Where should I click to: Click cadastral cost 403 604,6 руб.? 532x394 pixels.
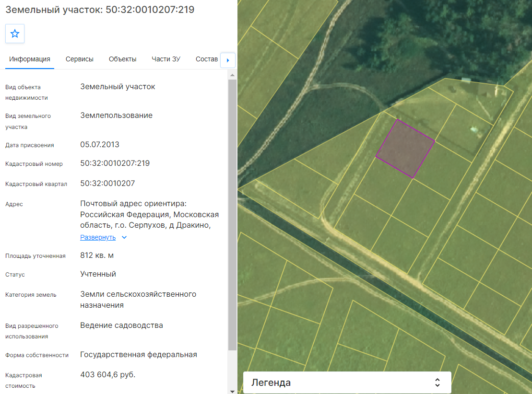click(107, 375)
